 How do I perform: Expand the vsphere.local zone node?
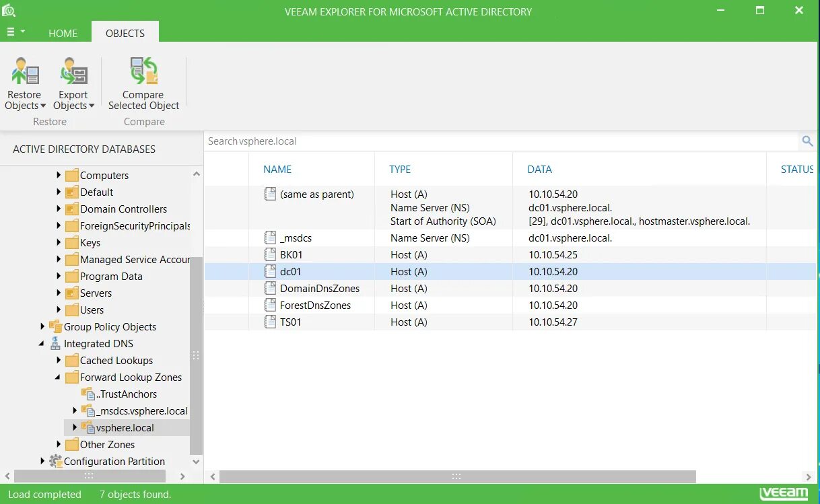(75, 428)
